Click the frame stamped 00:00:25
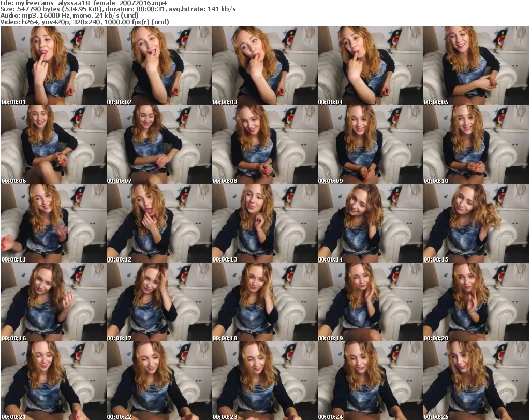Screen dimensions: 530x420 click(476, 381)
